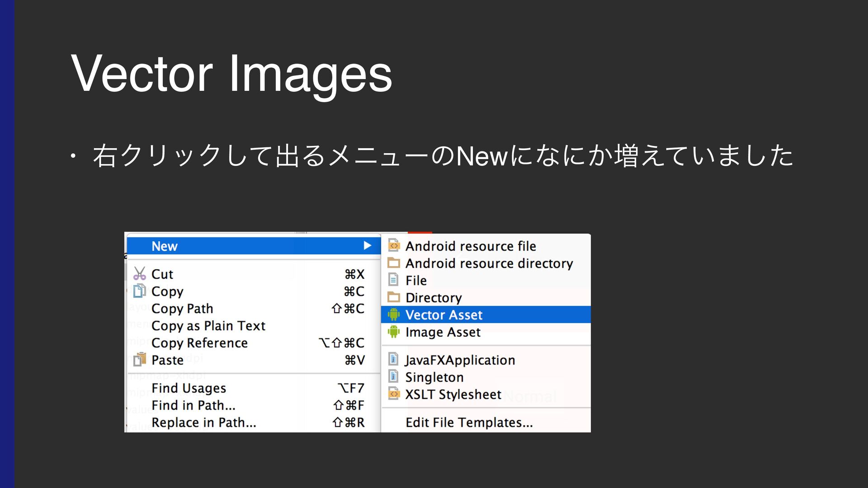This screenshot has height=488, width=868.
Task: Click the scissors icon beside Cut
Action: (140, 273)
